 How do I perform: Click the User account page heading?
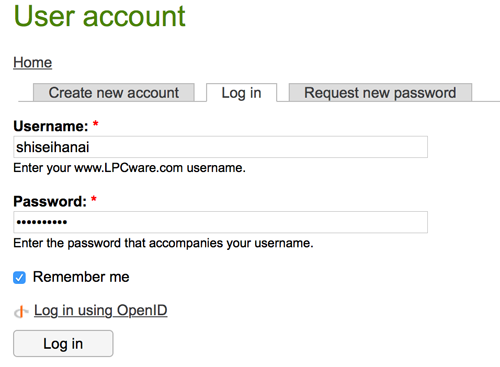coord(99,16)
